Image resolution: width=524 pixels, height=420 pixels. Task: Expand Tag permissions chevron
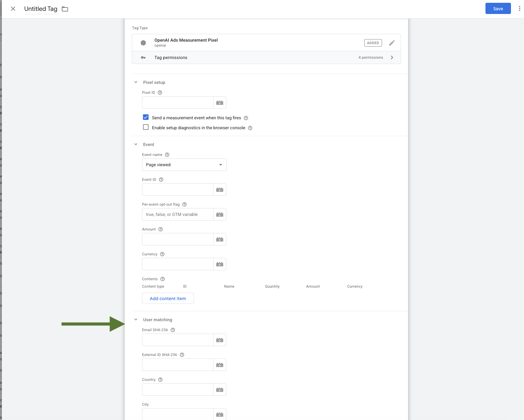[392, 57]
